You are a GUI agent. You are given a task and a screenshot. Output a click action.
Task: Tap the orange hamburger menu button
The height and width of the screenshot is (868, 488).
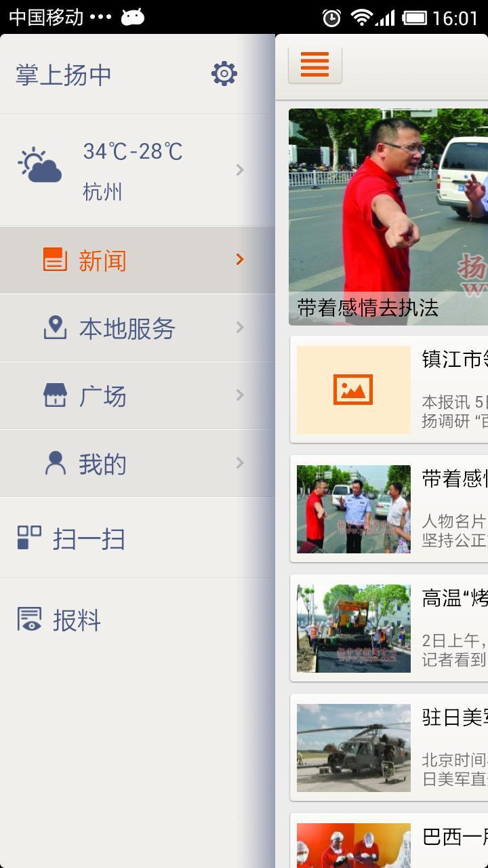coord(315,65)
